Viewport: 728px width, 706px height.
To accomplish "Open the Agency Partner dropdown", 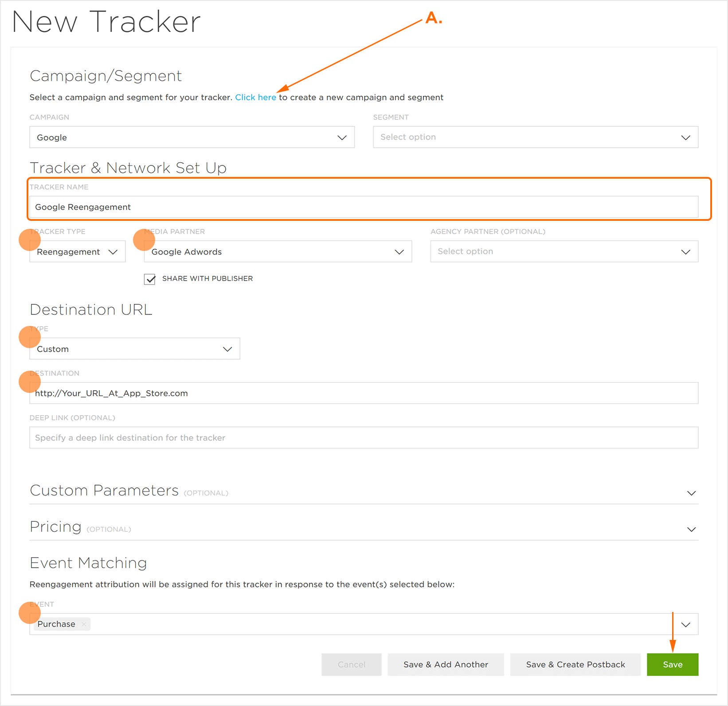I will point(564,251).
